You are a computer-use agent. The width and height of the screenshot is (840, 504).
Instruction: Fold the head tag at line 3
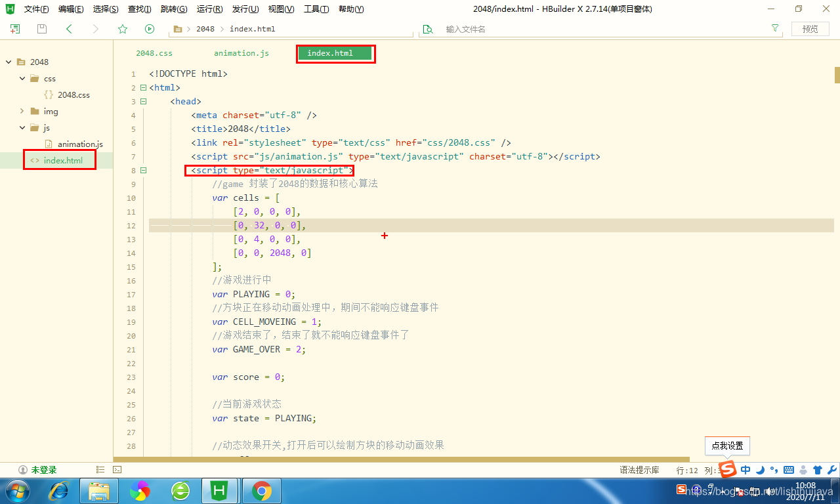point(143,102)
